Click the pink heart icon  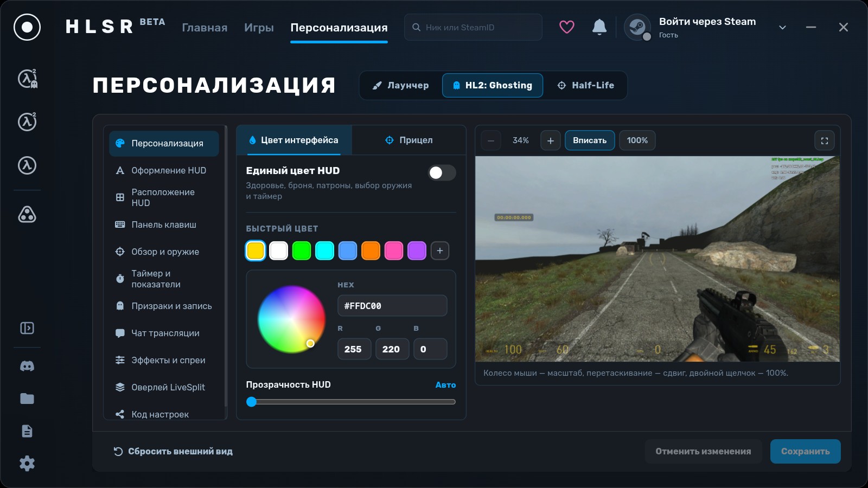click(567, 27)
